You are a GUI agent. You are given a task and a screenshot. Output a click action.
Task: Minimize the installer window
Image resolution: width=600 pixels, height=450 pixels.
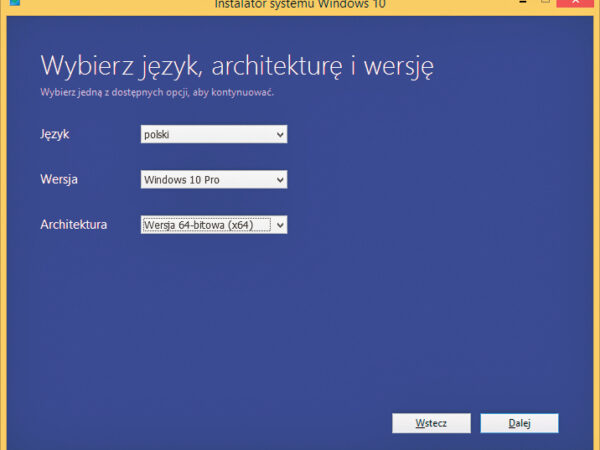(x=520, y=3)
